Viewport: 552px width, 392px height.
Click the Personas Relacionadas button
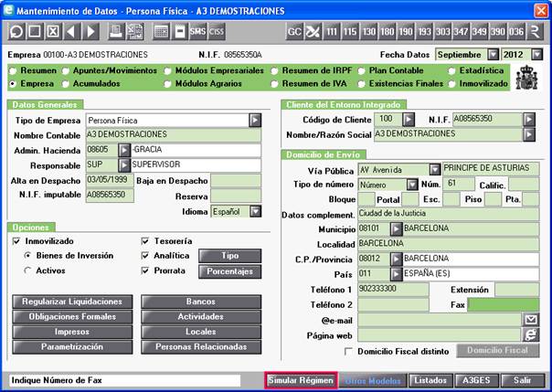point(201,347)
